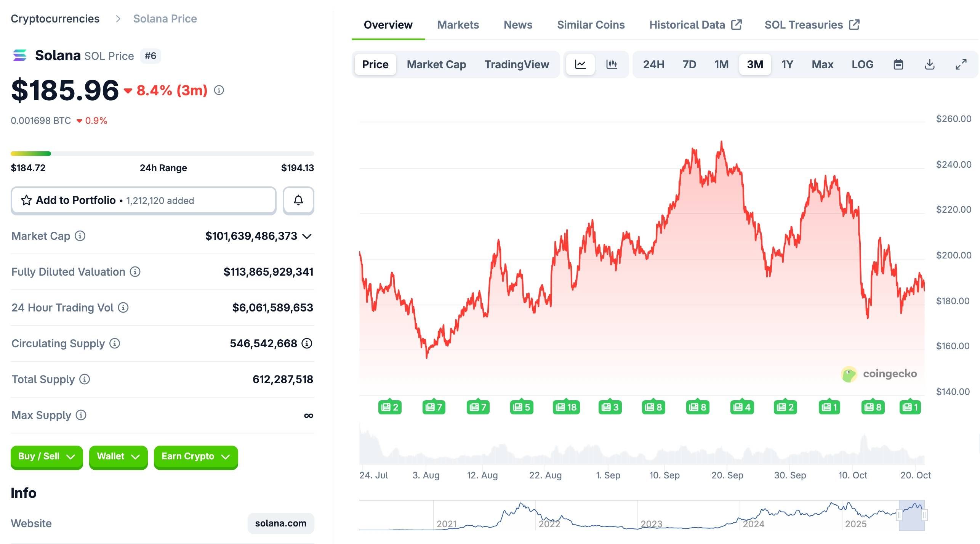This screenshot has height=544, width=980.
Task: Switch to the Markets tab
Action: coord(458,25)
